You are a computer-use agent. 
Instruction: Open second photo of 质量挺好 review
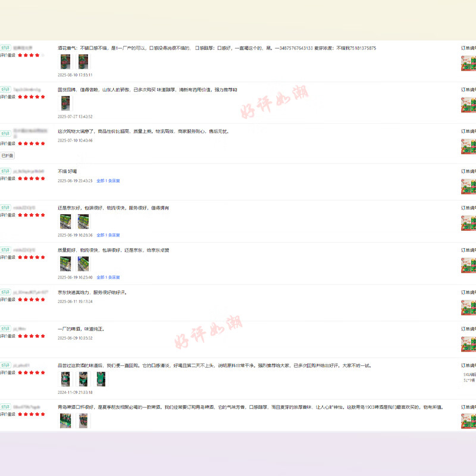[x=83, y=264]
